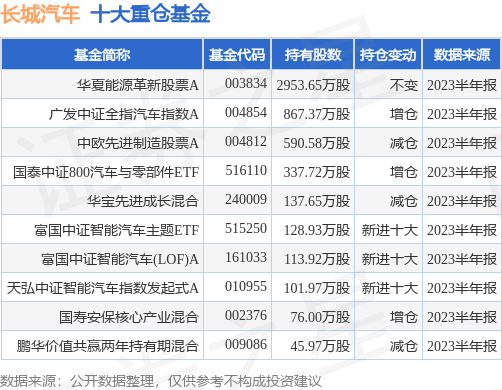Click holding value 137.65万股
The image size is (502, 390).
[317, 201]
